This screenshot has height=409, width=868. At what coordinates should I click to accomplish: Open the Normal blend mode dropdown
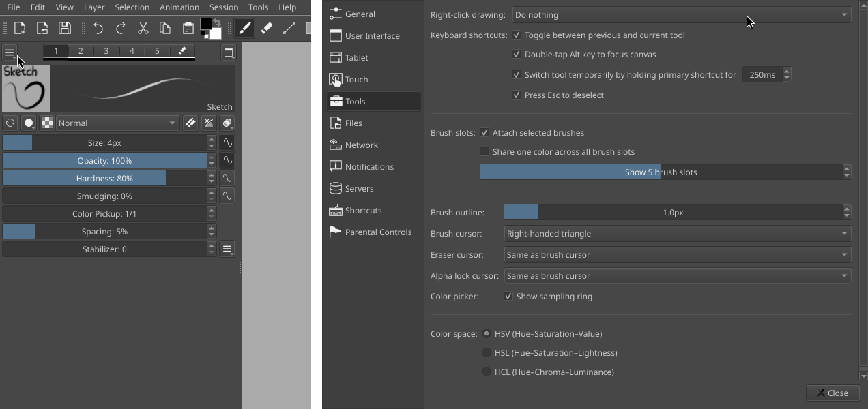(117, 123)
